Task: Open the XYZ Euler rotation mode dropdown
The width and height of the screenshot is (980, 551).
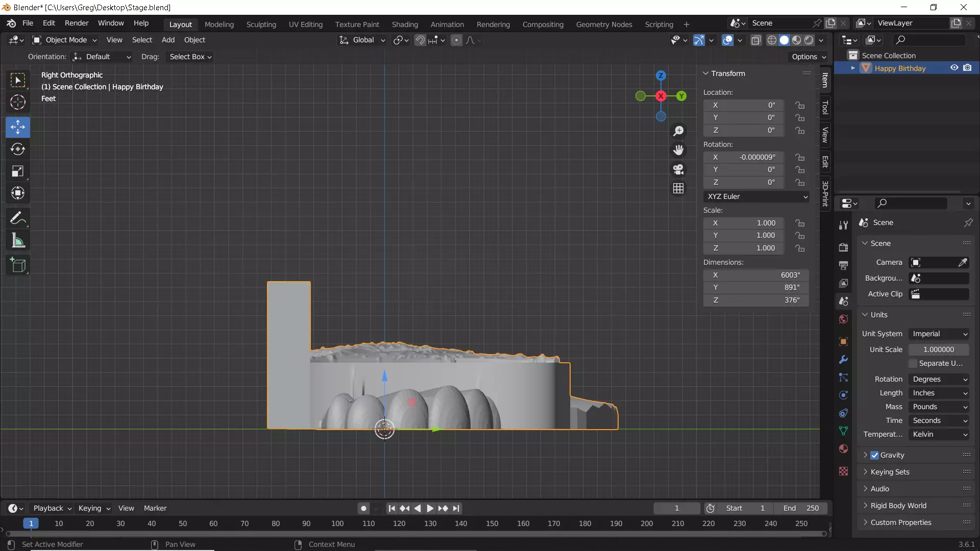Action: [756, 196]
